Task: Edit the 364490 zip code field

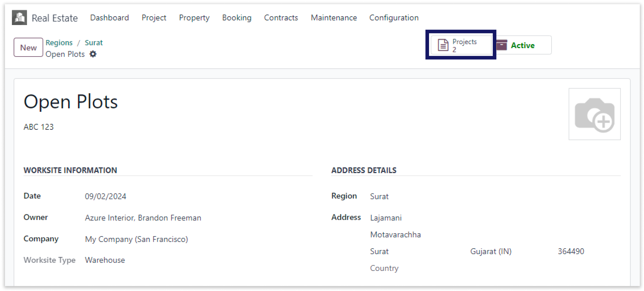Action: [571, 251]
